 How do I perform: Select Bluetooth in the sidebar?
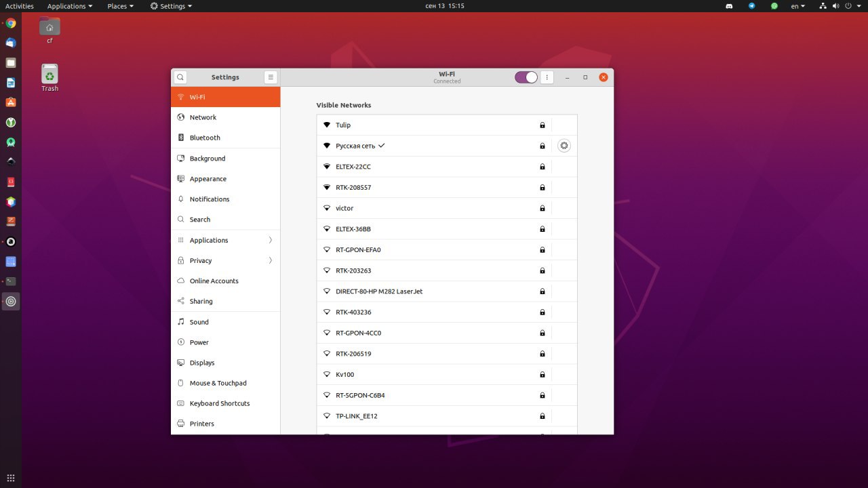click(225, 138)
